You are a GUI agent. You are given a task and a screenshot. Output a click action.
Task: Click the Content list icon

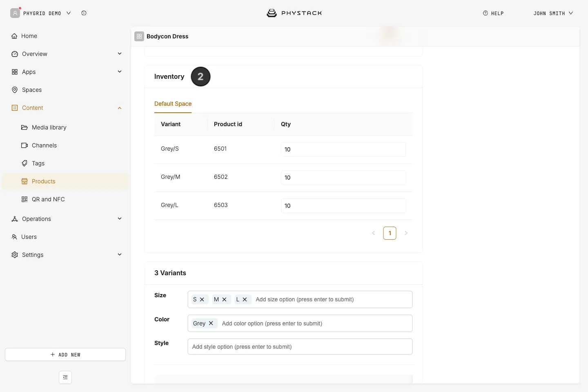point(15,108)
